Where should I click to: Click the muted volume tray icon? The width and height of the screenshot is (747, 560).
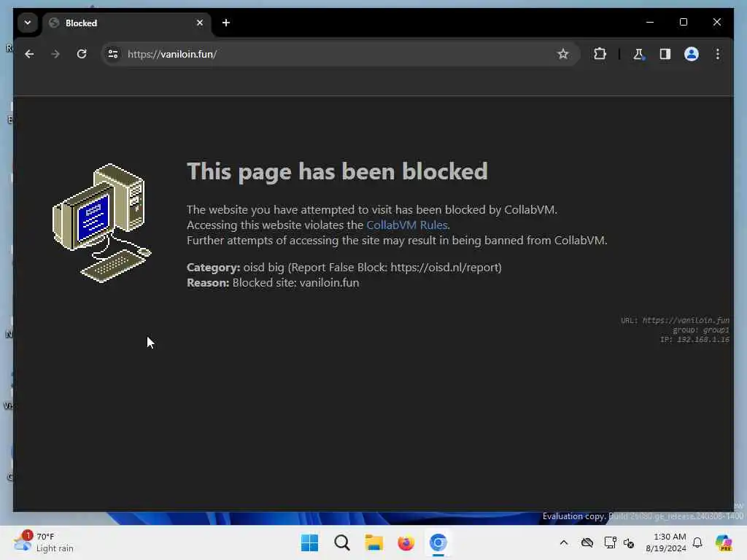(629, 542)
